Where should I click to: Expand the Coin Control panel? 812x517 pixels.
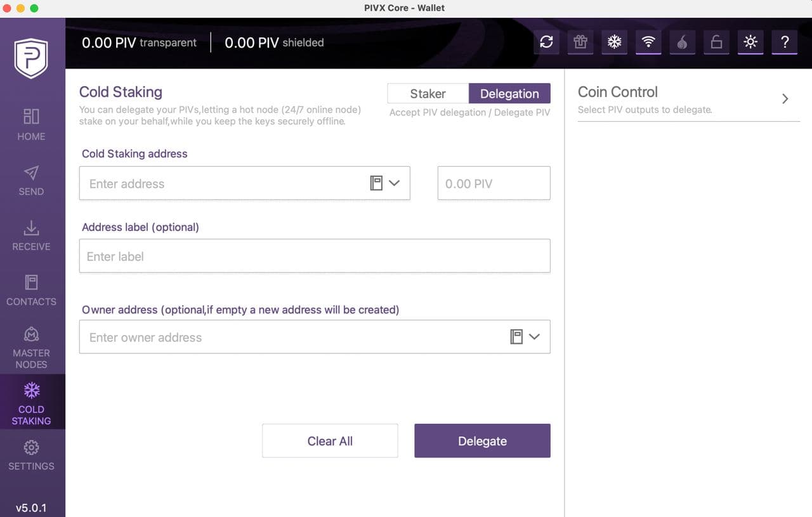pyautogui.click(x=785, y=99)
